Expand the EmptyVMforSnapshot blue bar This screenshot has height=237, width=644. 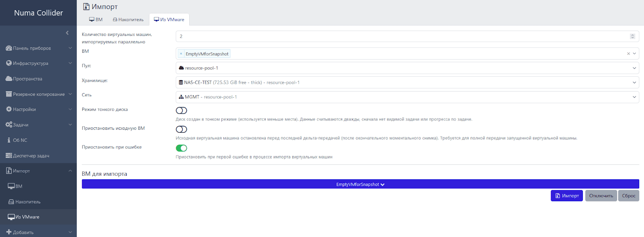pos(360,184)
